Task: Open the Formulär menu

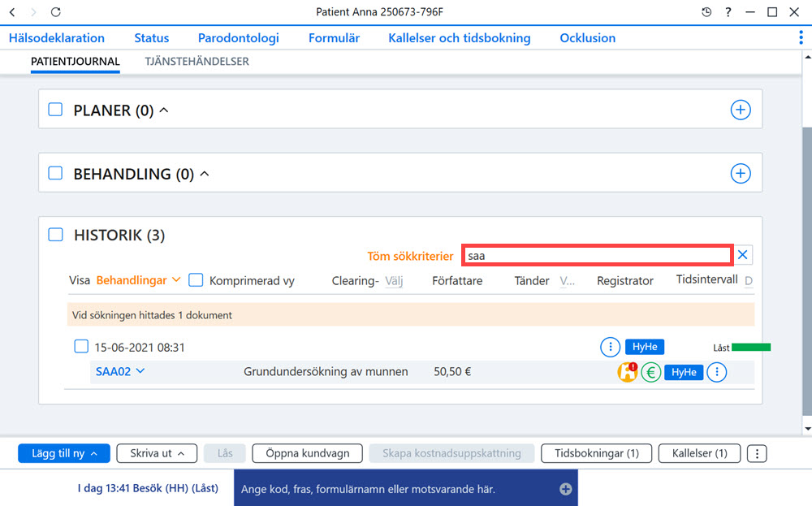Action: [x=334, y=38]
